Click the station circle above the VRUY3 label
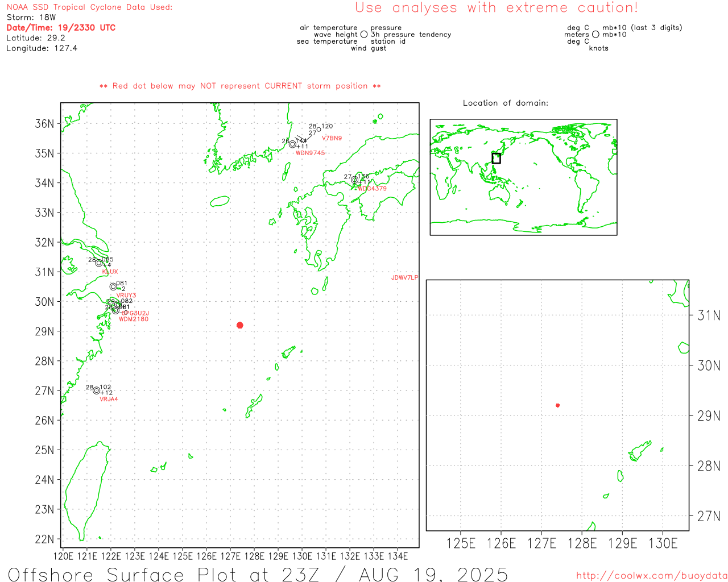728x582 pixels. point(113,286)
